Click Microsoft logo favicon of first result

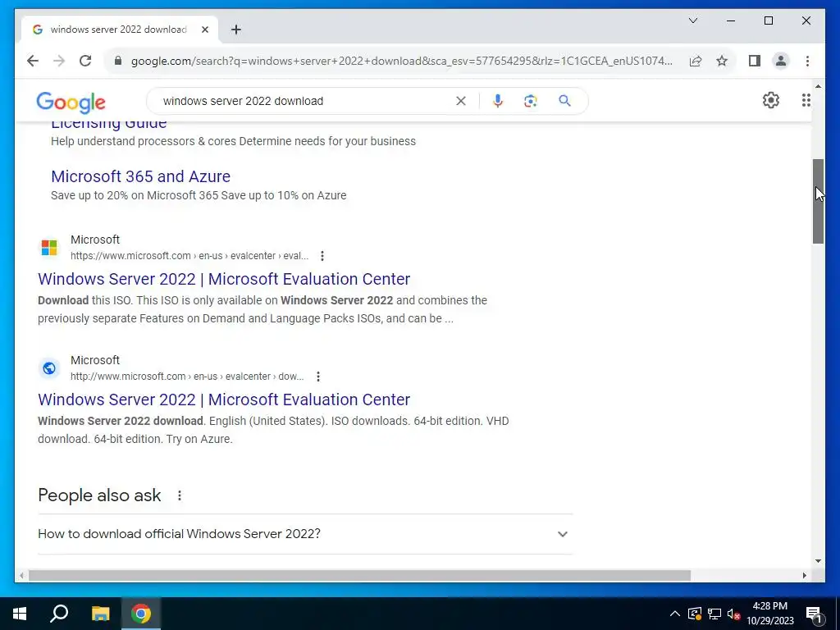coord(49,248)
